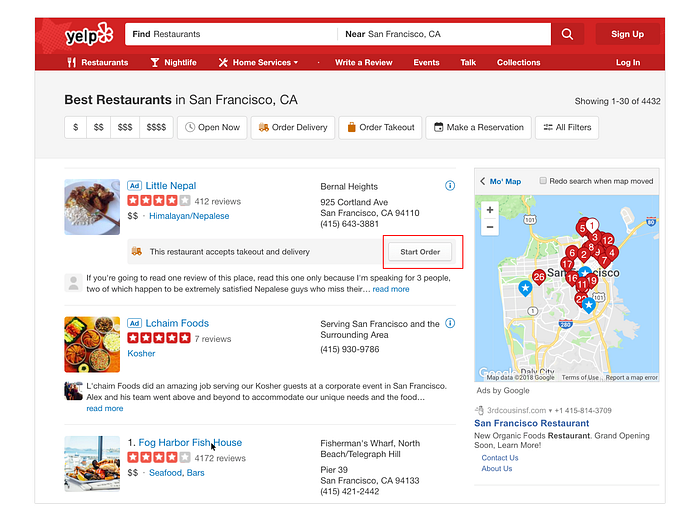Toggle the Make a Reservation filter
The image size is (700, 521).
coord(479,128)
